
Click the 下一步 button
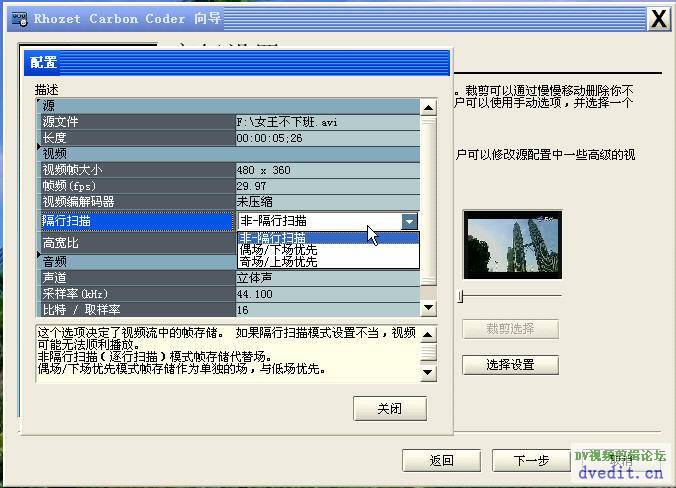coord(531,461)
